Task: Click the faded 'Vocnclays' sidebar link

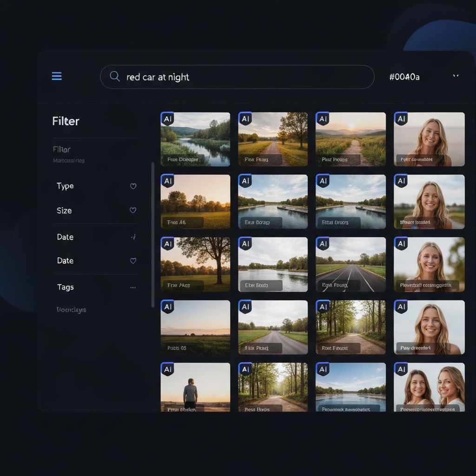Action: pyautogui.click(x=71, y=310)
